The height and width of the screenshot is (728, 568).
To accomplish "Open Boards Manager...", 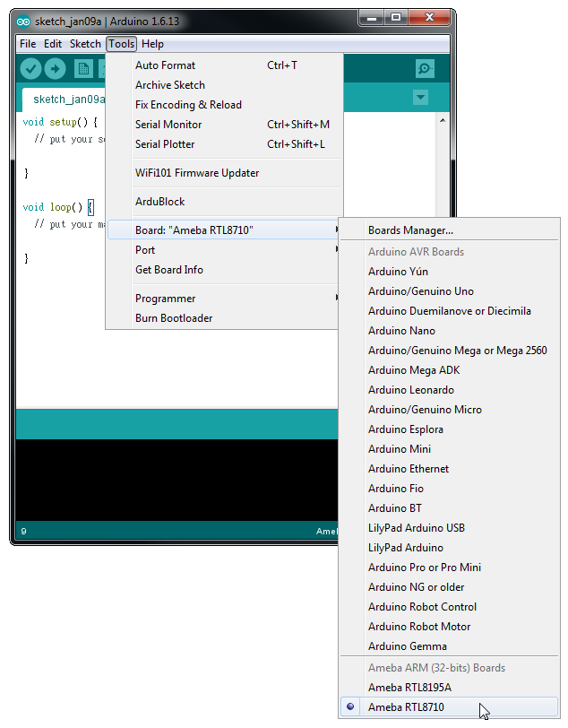I will pos(449,230).
